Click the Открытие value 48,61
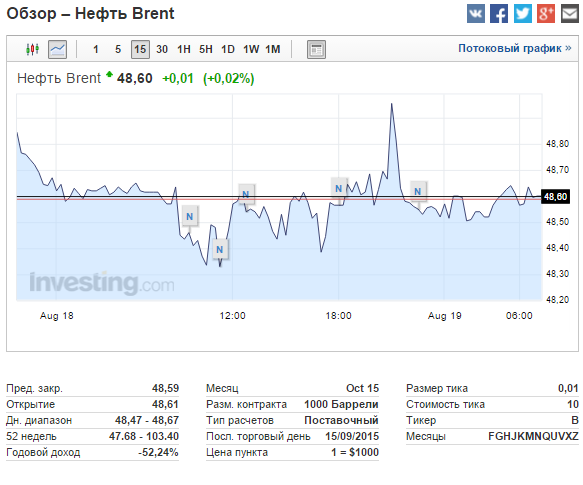 (x=165, y=404)
